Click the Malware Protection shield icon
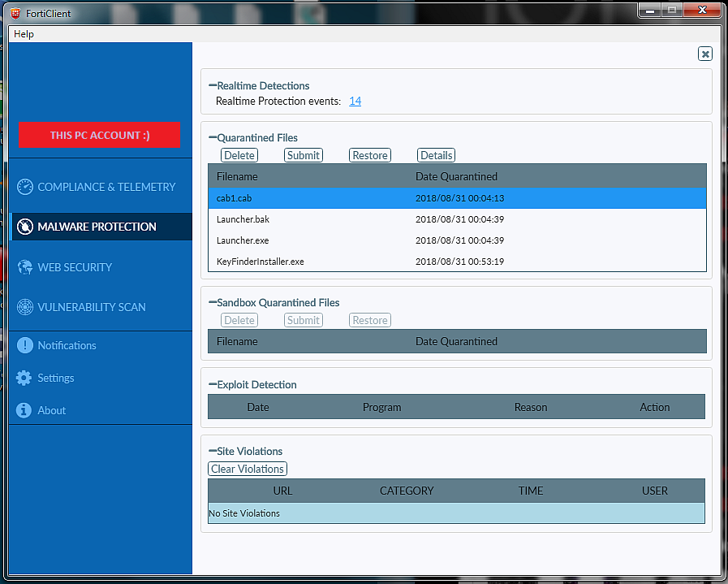Screen dimensions: 728x584 25,227
